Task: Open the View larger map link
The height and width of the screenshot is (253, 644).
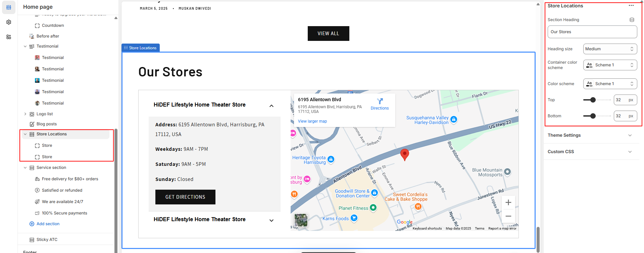Action: [x=312, y=121]
